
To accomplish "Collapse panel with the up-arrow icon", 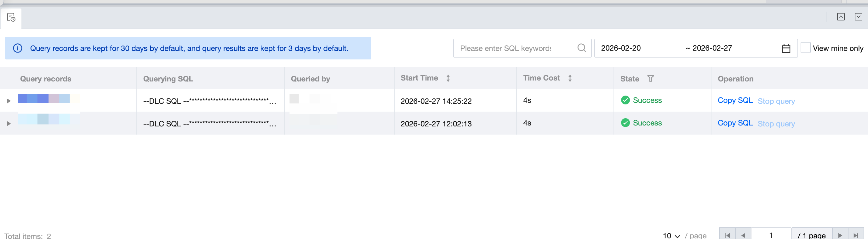I will tap(840, 17).
